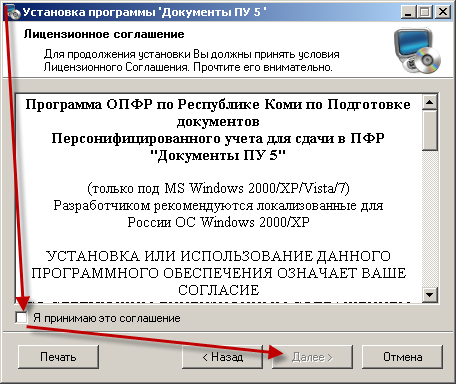Click the 'России ОС Windows 2000/XP' line

218,222
